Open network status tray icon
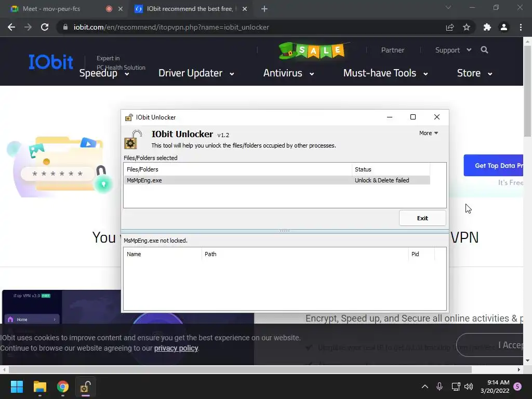The image size is (532, 399). click(x=456, y=387)
